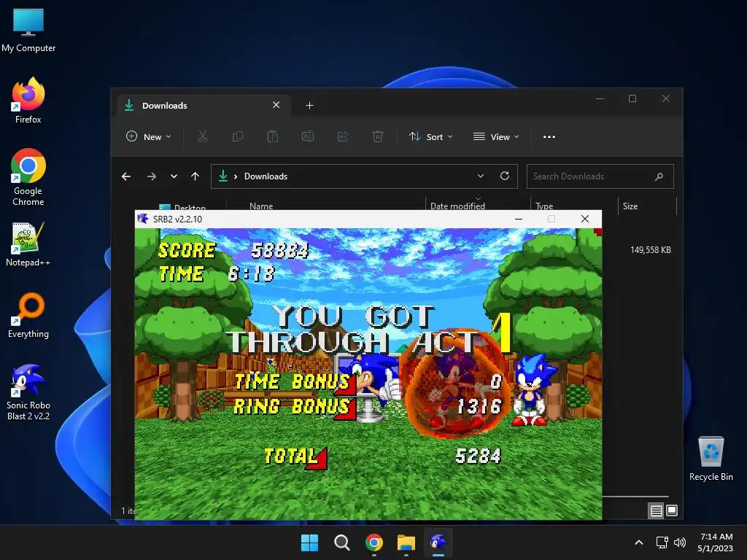Sort files by the Name column header

pyautogui.click(x=261, y=206)
